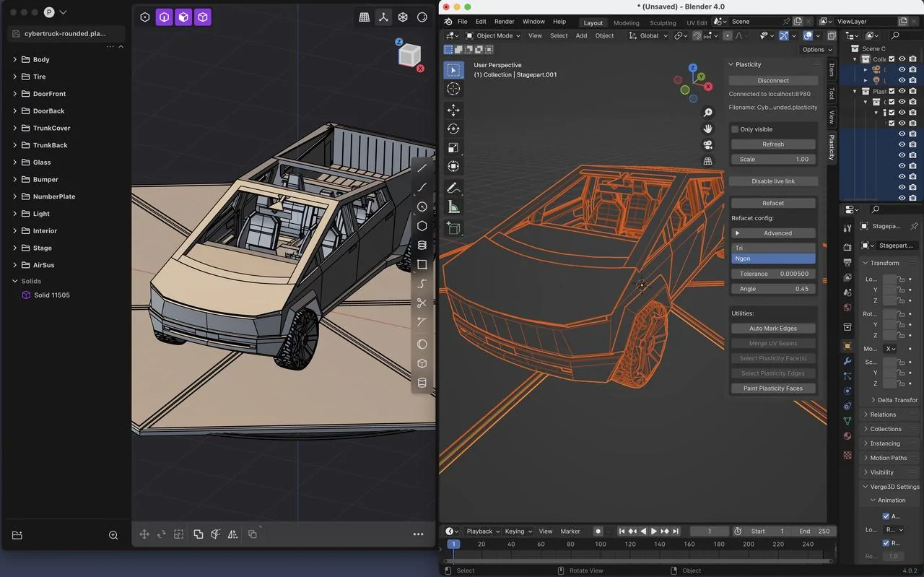Switch to Modeling workspace tab
Screen dimensions: 924x577
click(x=626, y=22)
